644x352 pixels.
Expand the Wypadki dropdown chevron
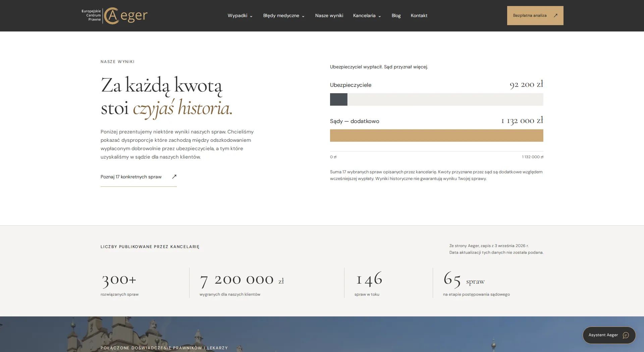[x=251, y=16]
